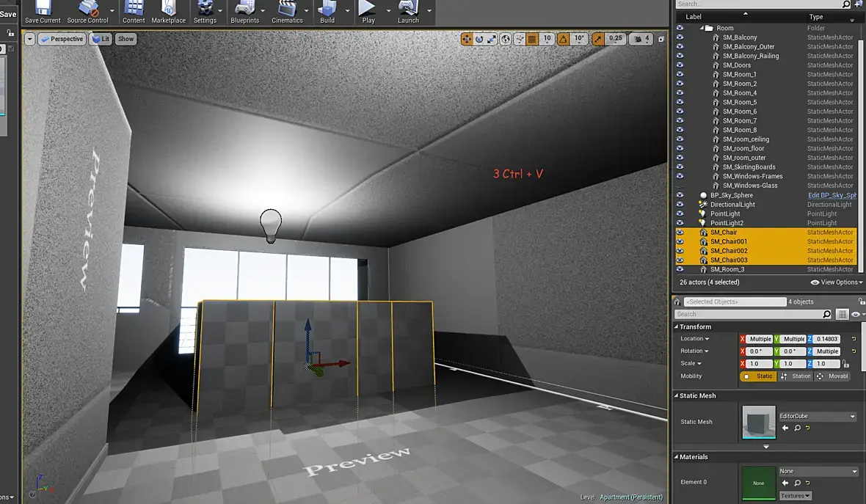Toggle visibility of SM_Chair001
Image resolution: width=866 pixels, height=504 pixels.
(680, 242)
